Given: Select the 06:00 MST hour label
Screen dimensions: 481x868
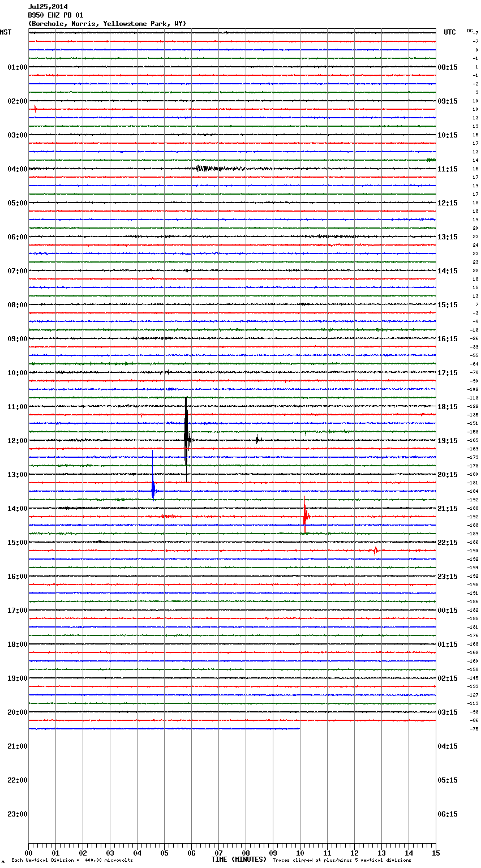Looking at the screenshot, I should (18, 237).
